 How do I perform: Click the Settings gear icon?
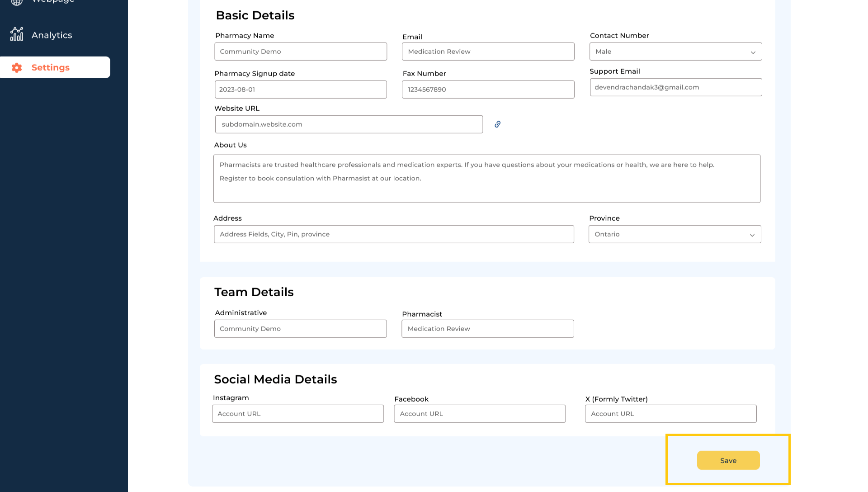pos(17,67)
